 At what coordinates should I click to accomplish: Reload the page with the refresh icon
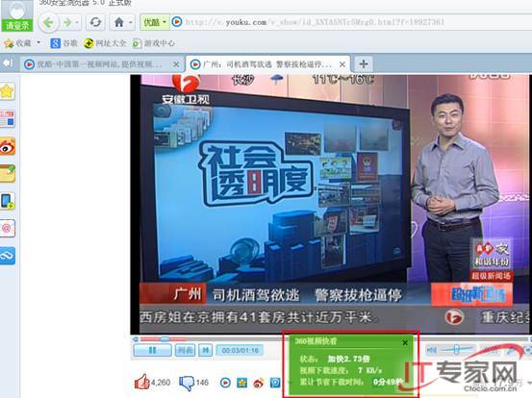coord(95,22)
